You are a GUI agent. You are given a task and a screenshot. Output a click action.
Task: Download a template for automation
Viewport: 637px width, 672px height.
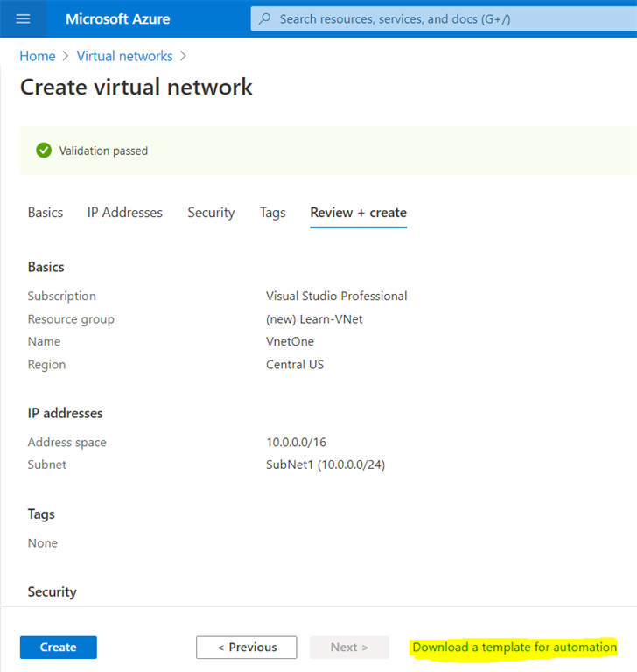pyautogui.click(x=514, y=647)
